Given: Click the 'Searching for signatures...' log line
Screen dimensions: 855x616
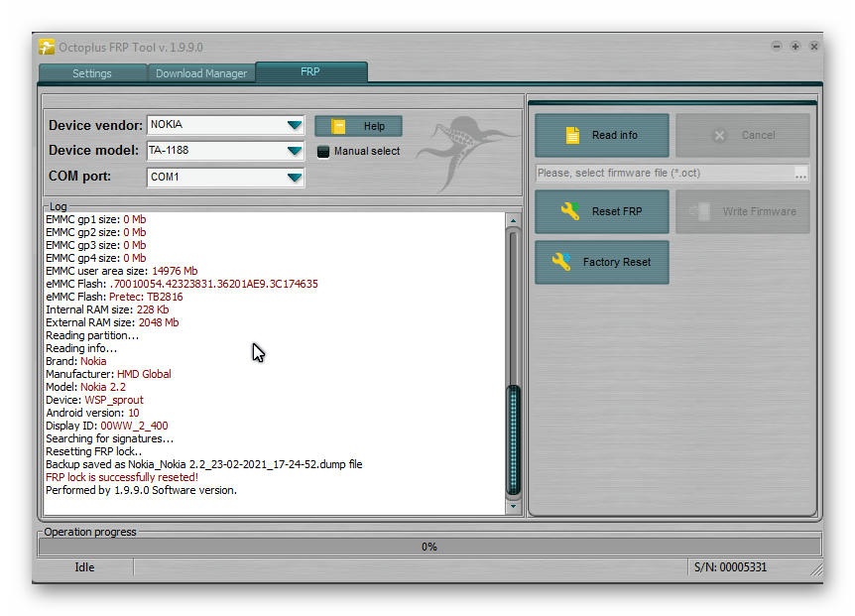Looking at the screenshot, I should click(109, 438).
